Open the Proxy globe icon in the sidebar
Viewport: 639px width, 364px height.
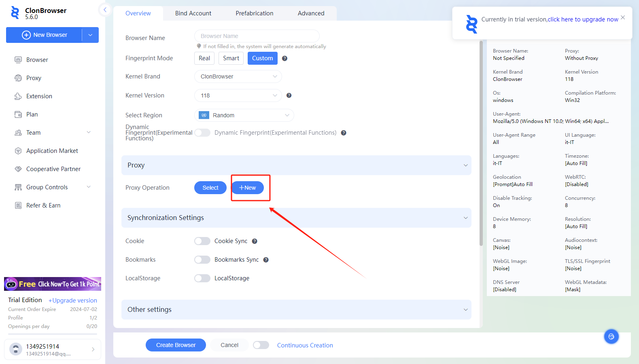tap(18, 78)
